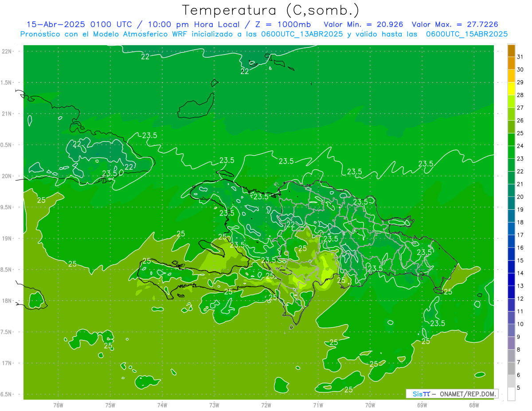Click the "17N" latitude axis label

(x=7, y=363)
